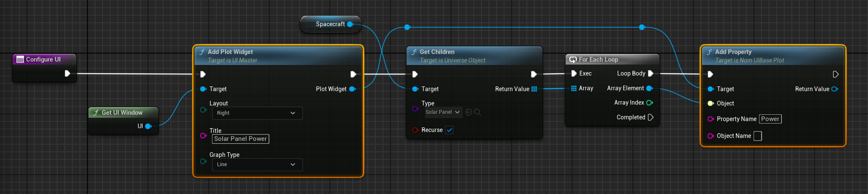
Task: Click browse magnifier icon next to Solar Panel
Action: pyautogui.click(x=478, y=112)
